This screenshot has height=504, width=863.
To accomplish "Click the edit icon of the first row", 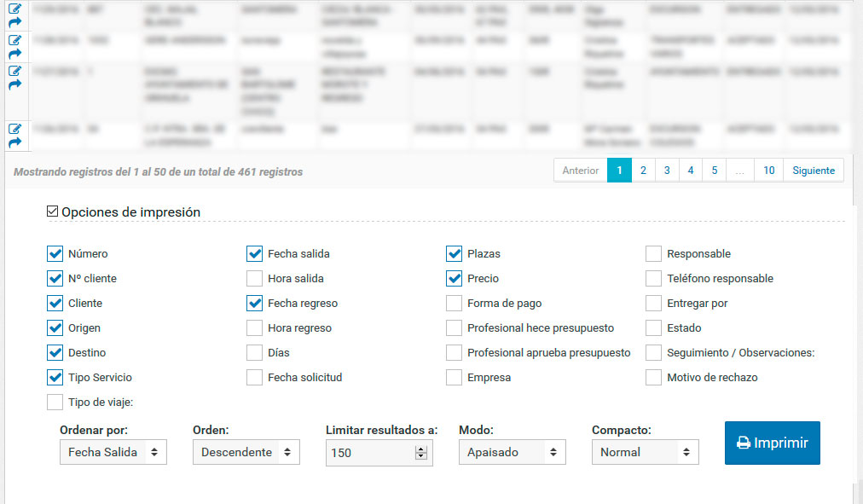I will coord(14,9).
